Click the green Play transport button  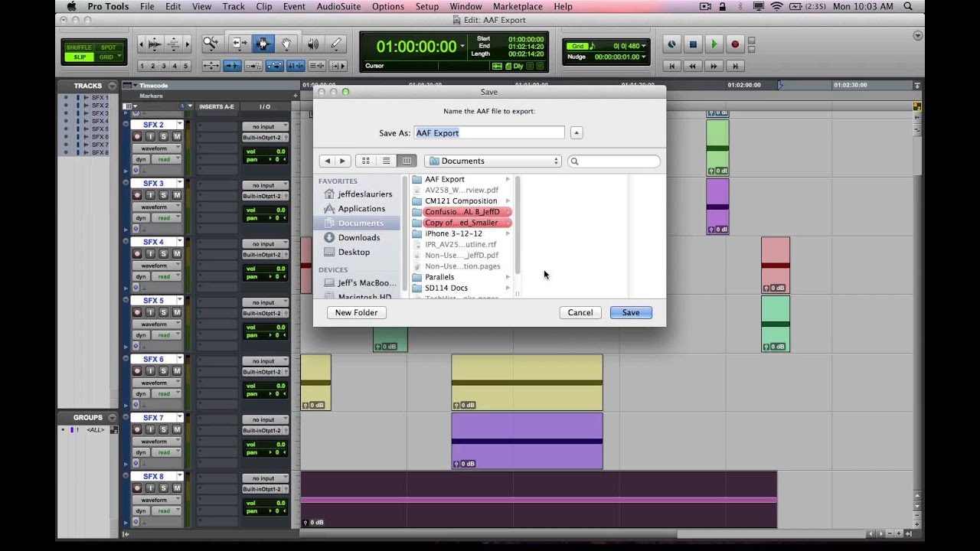tap(714, 44)
